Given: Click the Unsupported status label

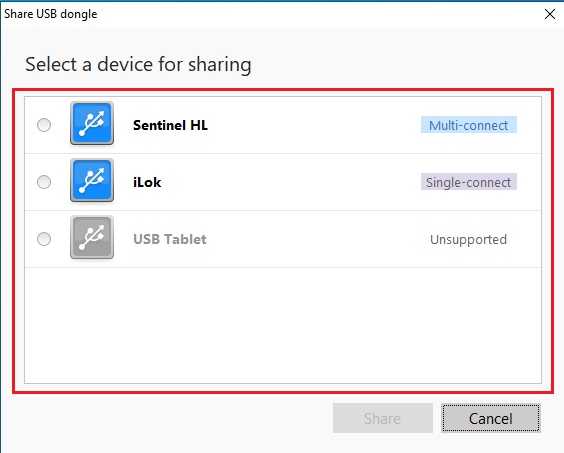Looking at the screenshot, I should point(468,239).
